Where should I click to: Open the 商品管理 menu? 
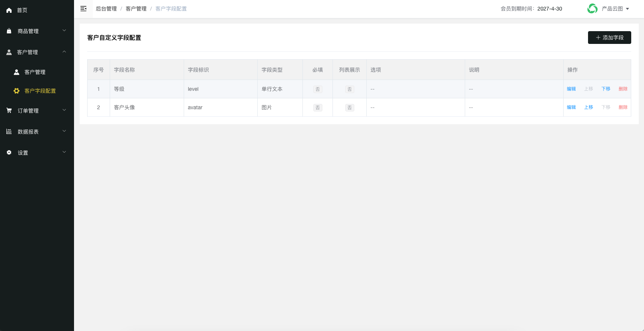(37, 31)
